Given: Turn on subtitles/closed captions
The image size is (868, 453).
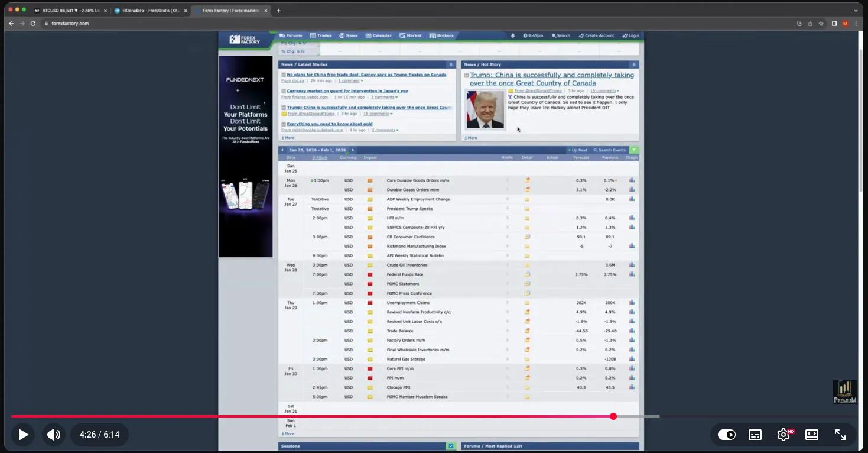Looking at the screenshot, I should pyautogui.click(x=755, y=435).
